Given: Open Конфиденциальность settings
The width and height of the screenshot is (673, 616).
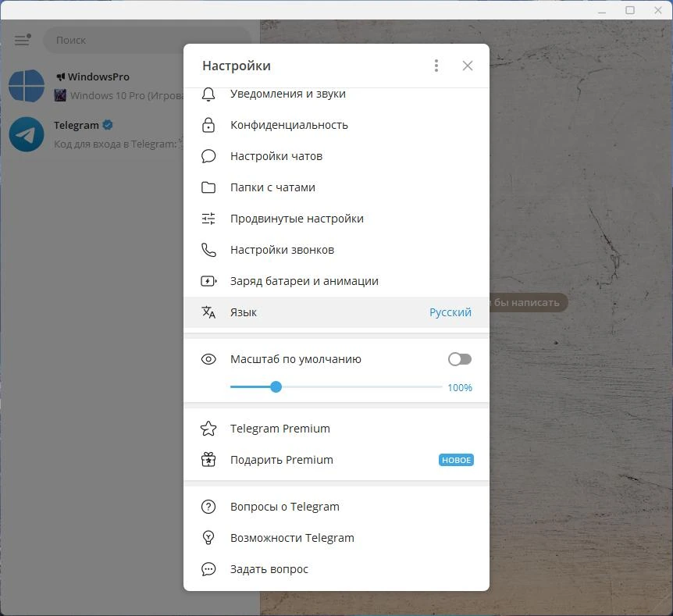Looking at the screenshot, I should coord(336,125).
